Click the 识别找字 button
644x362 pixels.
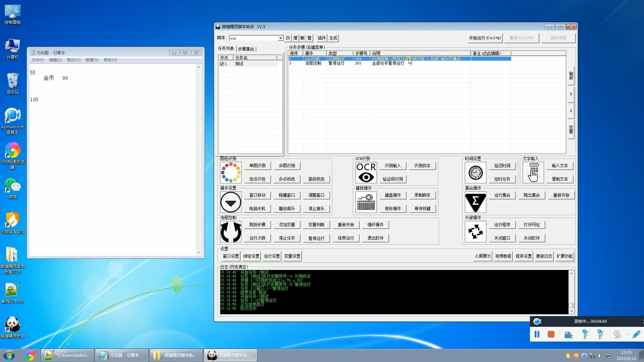point(422,166)
